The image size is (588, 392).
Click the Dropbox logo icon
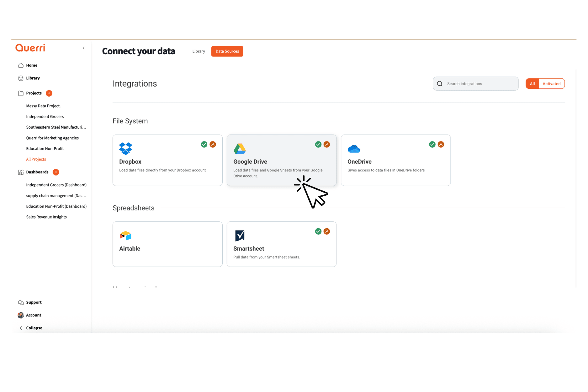point(125,149)
